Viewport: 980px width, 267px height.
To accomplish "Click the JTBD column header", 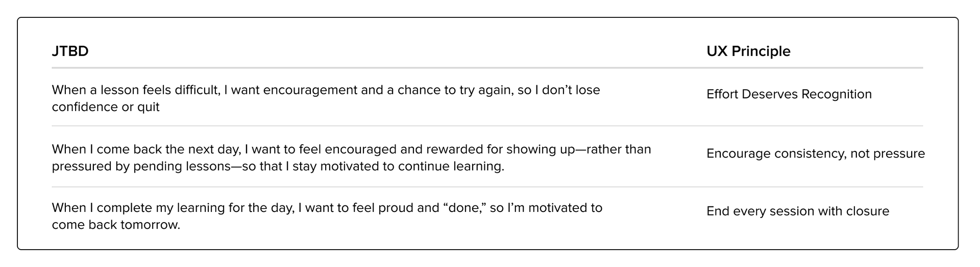I will [70, 51].
